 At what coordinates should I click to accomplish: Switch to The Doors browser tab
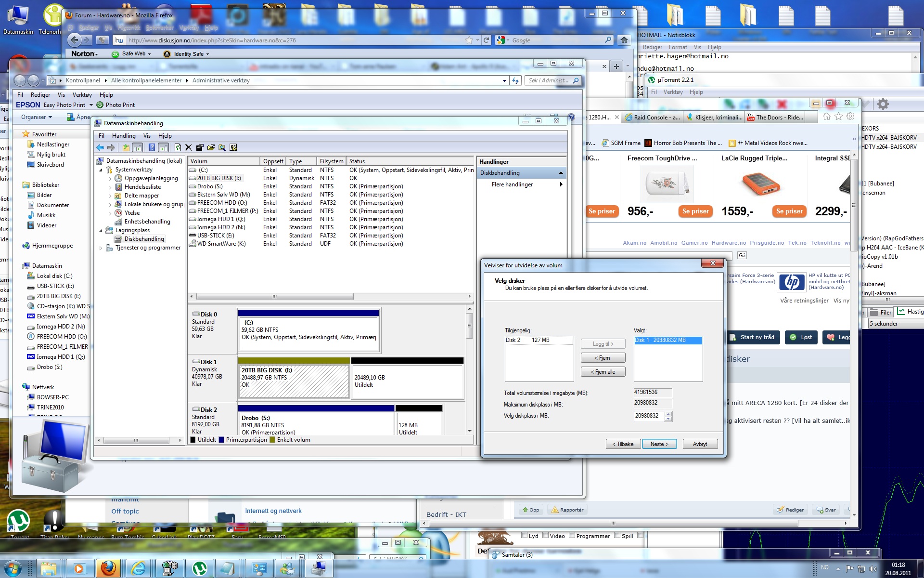tap(774, 117)
